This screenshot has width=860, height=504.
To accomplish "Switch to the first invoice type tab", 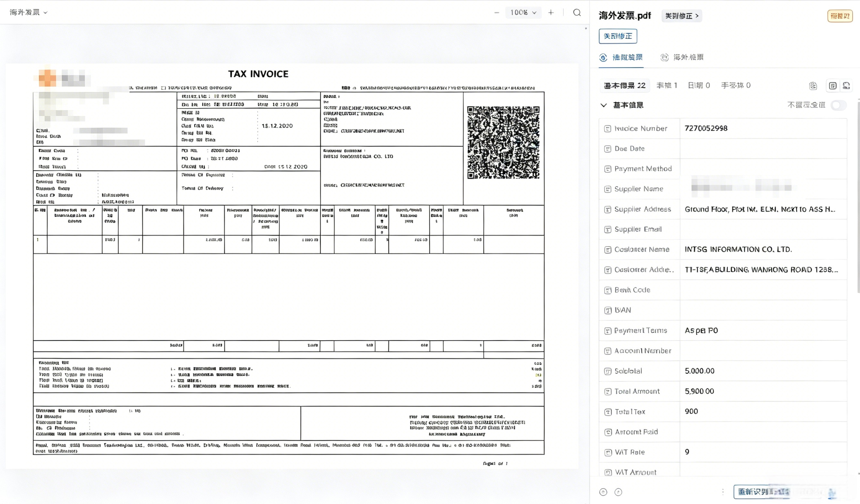I will [621, 57].
